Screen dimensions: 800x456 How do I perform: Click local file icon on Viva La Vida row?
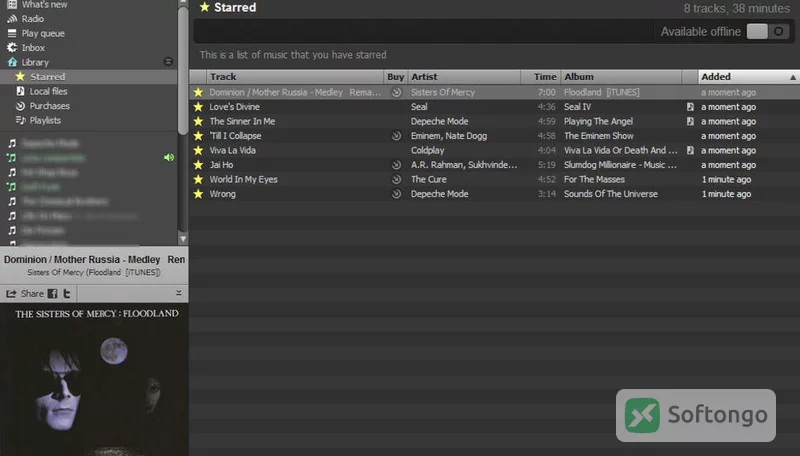point(690,150)
